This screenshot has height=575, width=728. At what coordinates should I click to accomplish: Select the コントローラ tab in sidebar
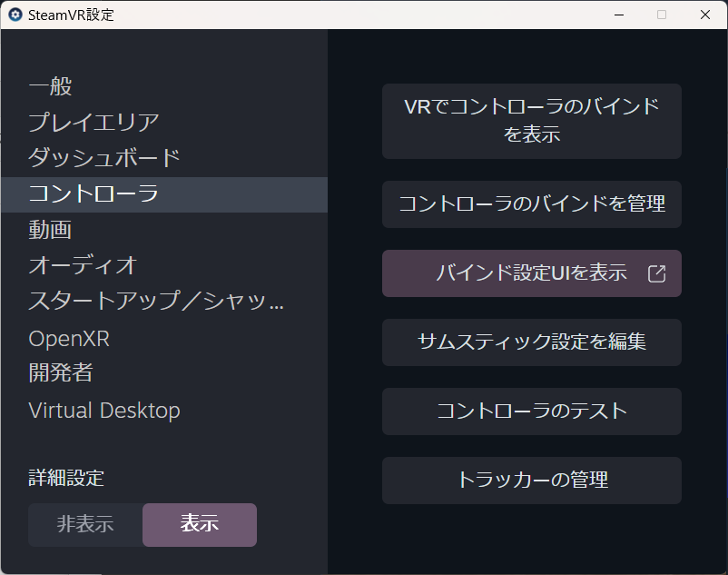point(94,194)
